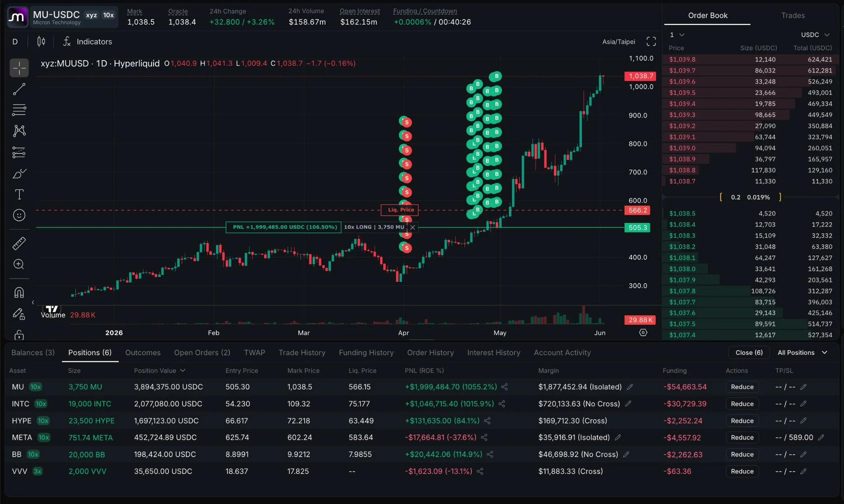Edit TP/SL for the MU position
Image resolution: width=844 pixels, height=504 pixels.
click(803, 387)
